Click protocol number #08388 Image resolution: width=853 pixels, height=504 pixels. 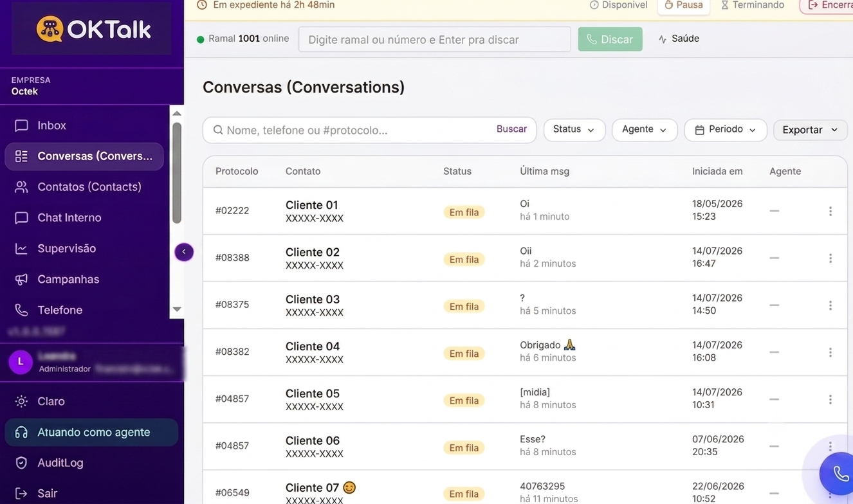pyautogui.click(x=232, y=258)
